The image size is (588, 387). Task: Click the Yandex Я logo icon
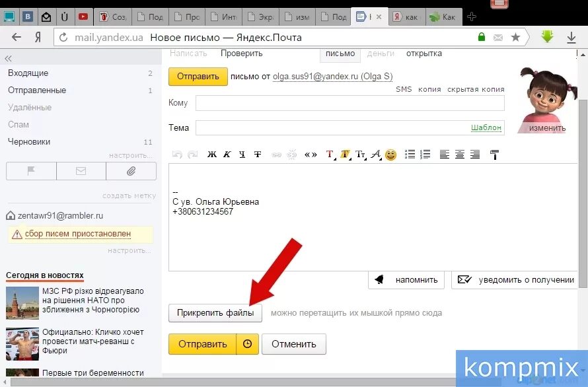coord(38,37)
